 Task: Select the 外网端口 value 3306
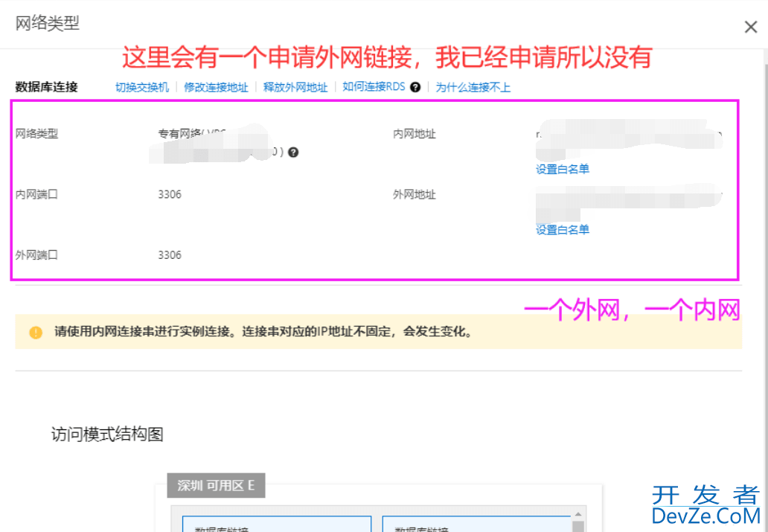(x=170, y=254)
